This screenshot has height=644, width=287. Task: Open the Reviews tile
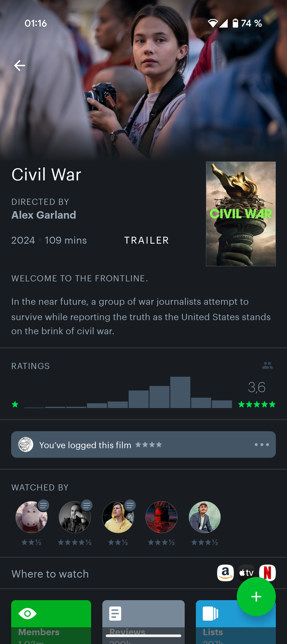pos(143,622)
